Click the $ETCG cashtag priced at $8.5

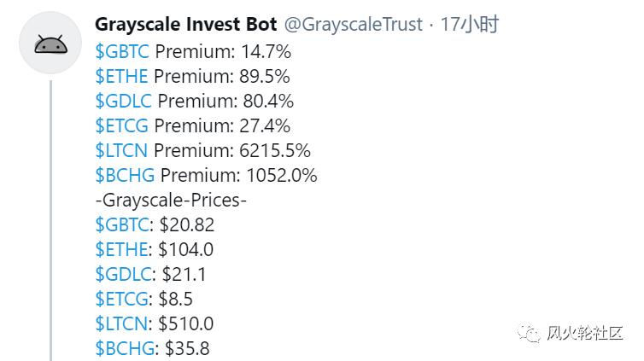point(122,299)
